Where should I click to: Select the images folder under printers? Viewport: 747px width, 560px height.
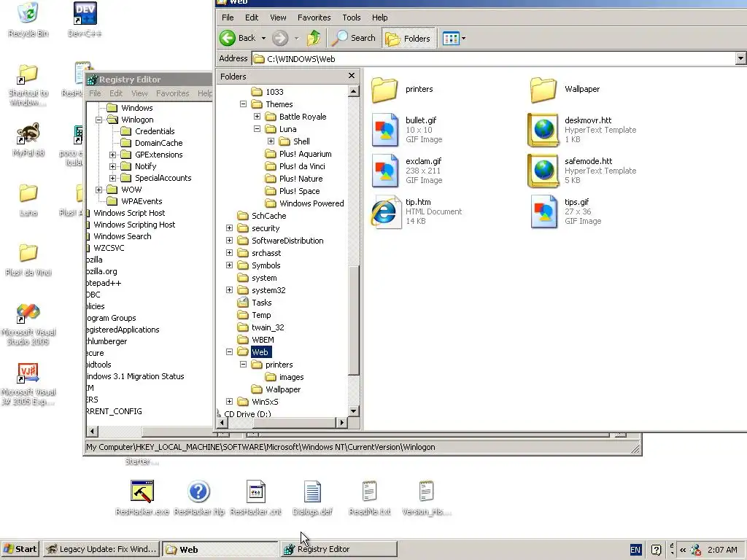click(291, 377)
